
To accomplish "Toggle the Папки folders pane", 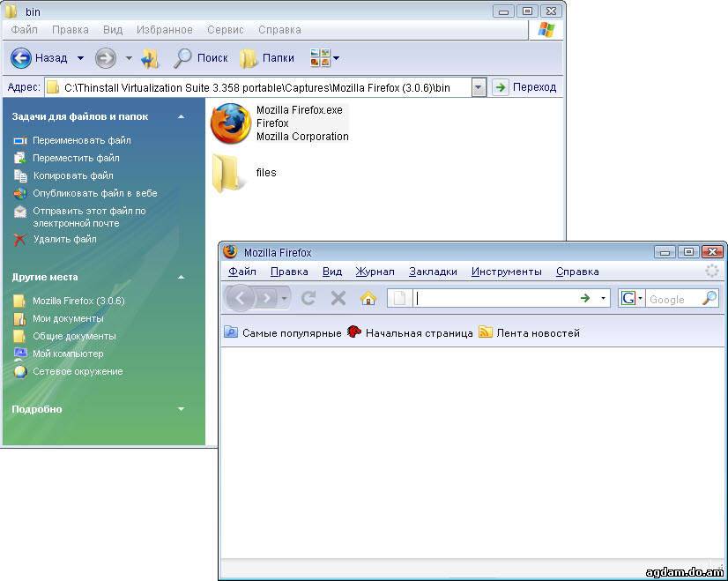I will pos(267,58).
